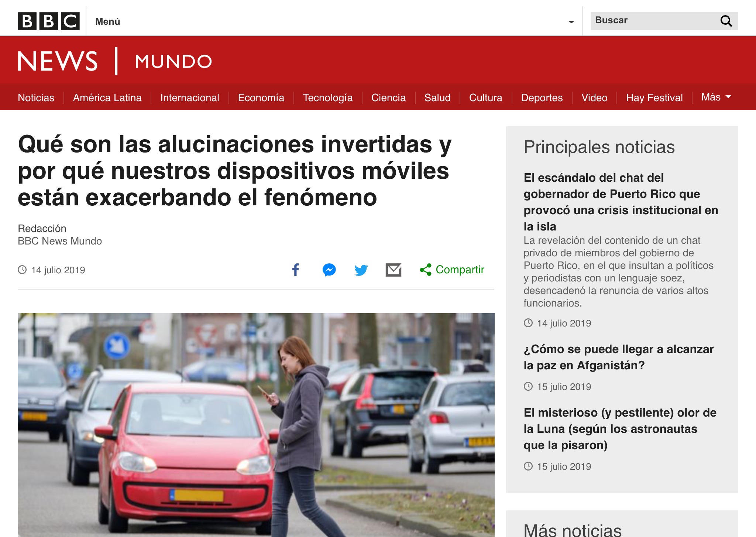Share article by email icon
This screenshot has width=756, height=537.
point(393,270)
